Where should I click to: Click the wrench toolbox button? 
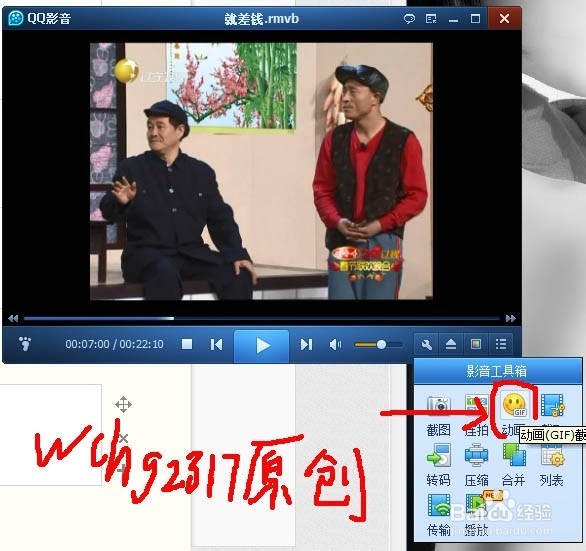[426, 344]
